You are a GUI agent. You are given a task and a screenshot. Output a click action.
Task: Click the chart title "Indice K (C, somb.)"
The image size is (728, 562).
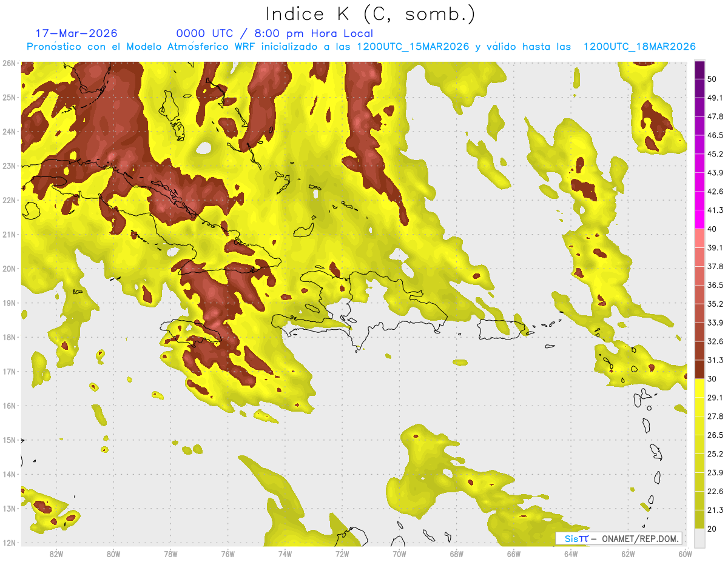[370, 14]
